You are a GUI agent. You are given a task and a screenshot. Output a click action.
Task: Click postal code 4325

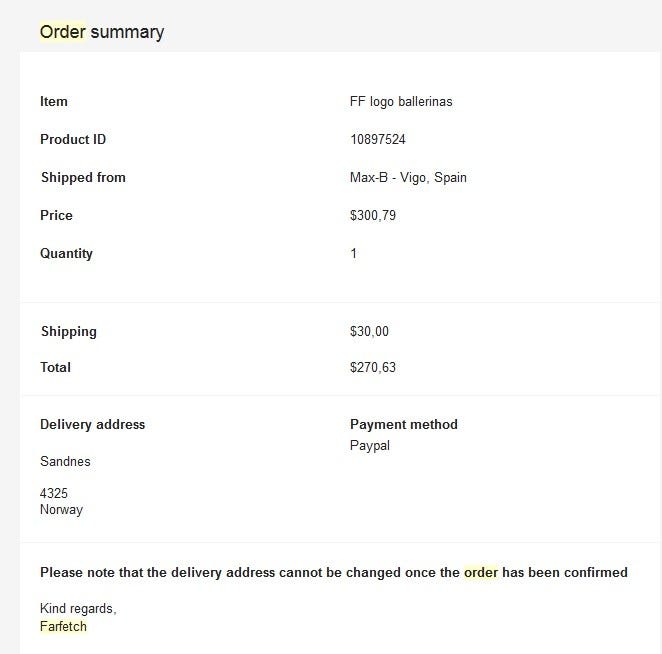(54, 494)
